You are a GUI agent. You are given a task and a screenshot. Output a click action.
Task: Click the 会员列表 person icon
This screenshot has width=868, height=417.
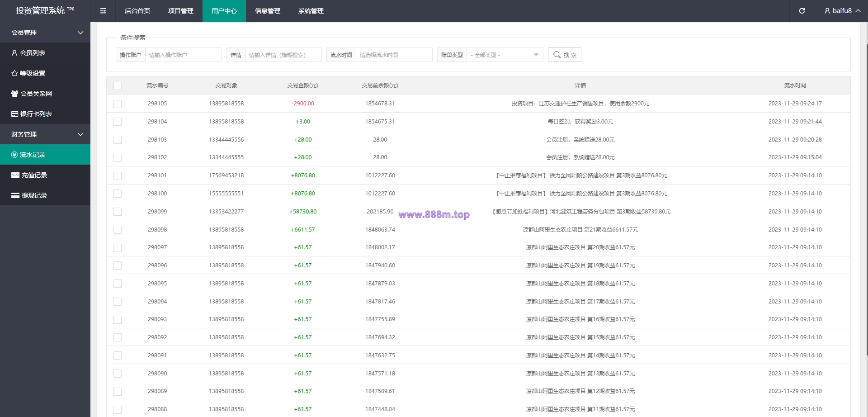pyautogui.click(x=14, y=53)
